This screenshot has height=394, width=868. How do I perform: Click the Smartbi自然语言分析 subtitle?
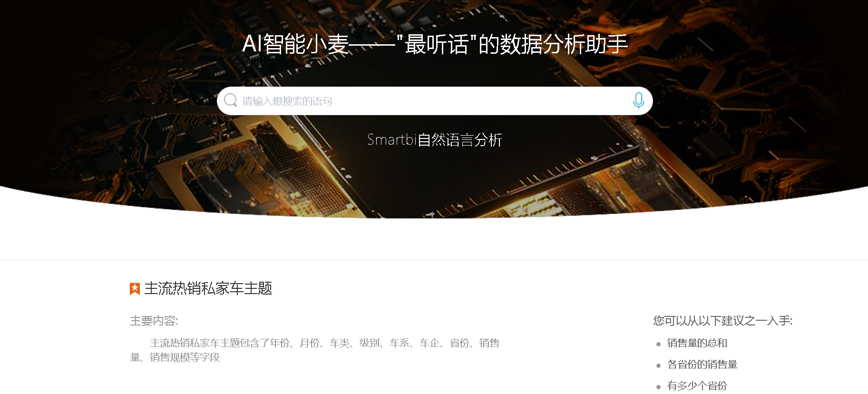tap(435, 140)
